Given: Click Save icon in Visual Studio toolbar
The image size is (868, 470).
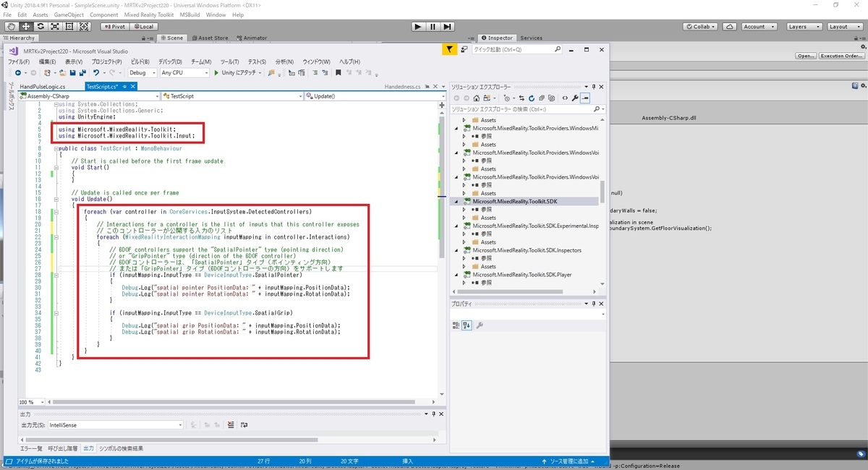Looking at the screenshot, I should (72, 72).
